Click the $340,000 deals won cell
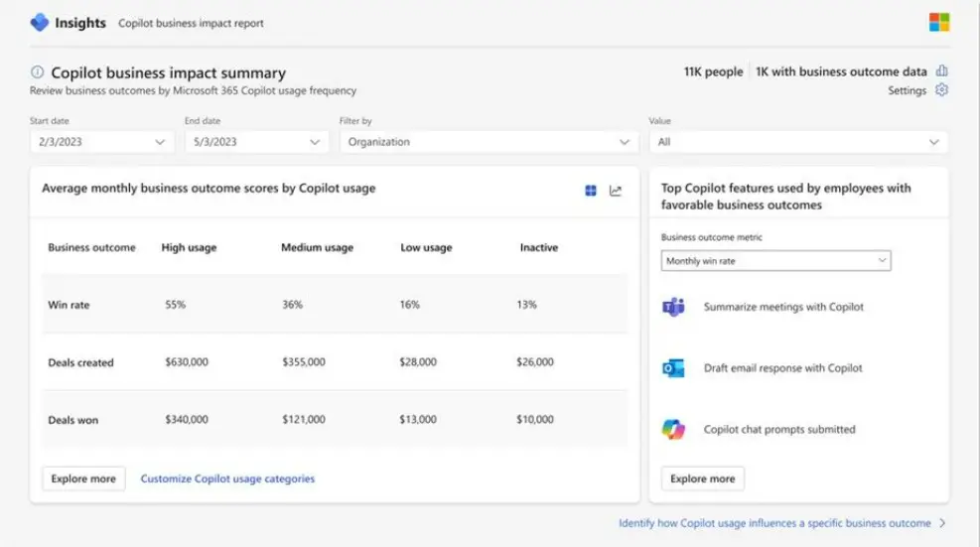Screen dimensions: 980x547 tap(187, 420)
